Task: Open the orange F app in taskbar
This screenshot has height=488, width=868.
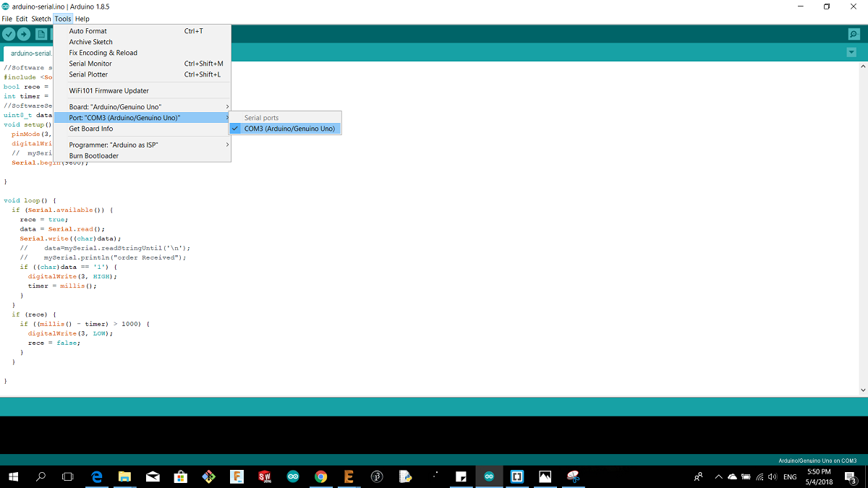Action: coord(237,476)
